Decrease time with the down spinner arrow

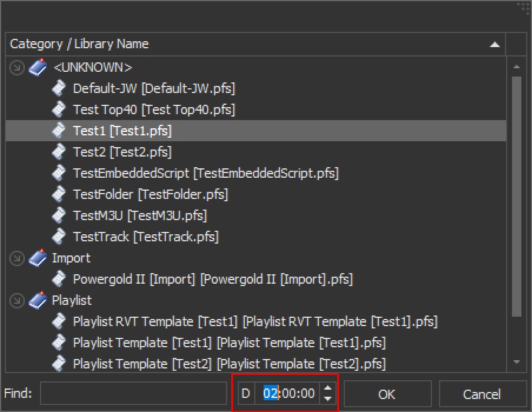point(328,399)
